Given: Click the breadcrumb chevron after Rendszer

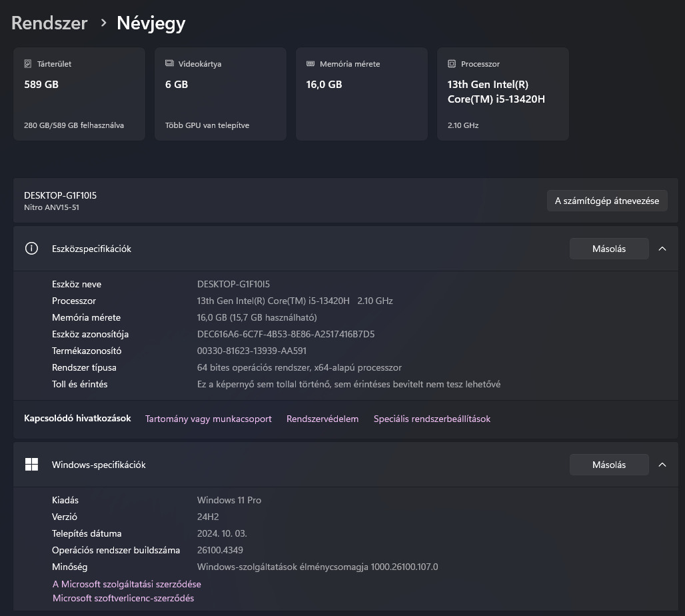Looking at the screenshot, I should coord(103,23).
